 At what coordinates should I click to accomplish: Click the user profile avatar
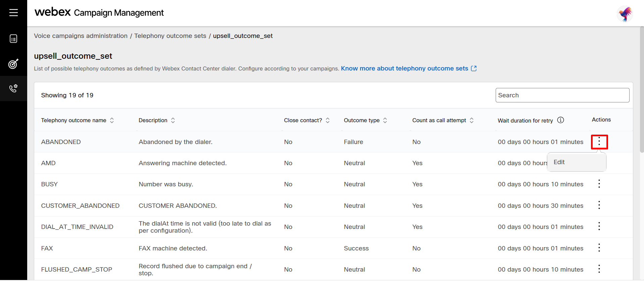pos(625,14)
